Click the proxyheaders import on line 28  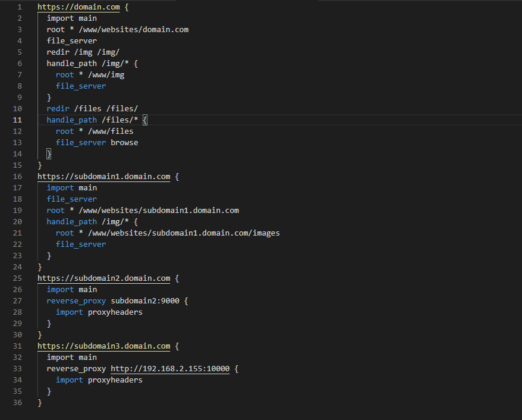(x=115, y=312)
